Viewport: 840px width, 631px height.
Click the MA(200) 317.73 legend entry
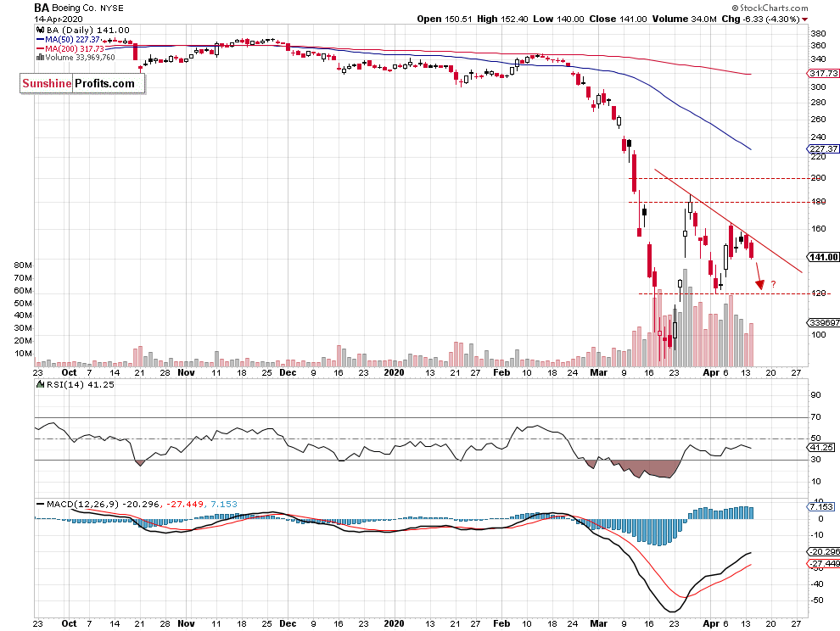[75, 48]
